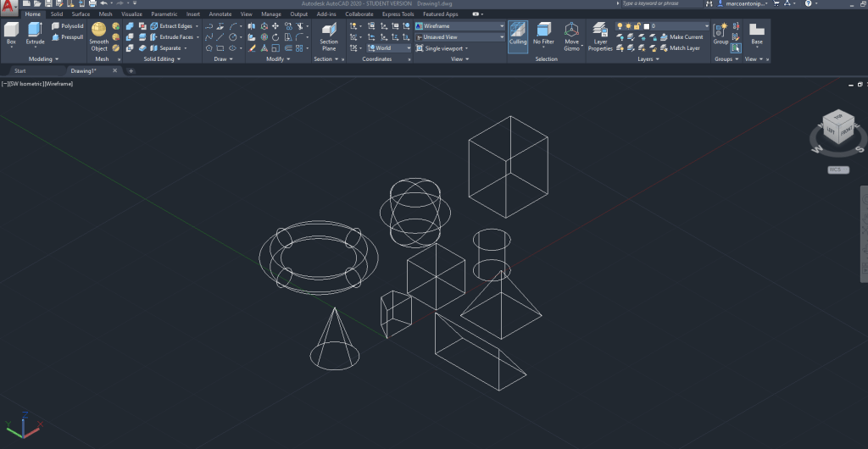868x449 pixels.
Task: Open Layer Properties manager
Action: [600, 36]
